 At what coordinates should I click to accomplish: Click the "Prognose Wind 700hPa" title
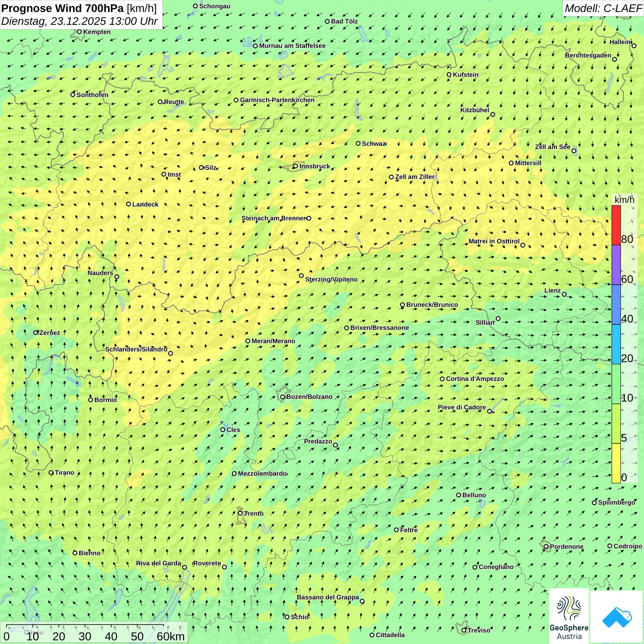click(63, 8)
